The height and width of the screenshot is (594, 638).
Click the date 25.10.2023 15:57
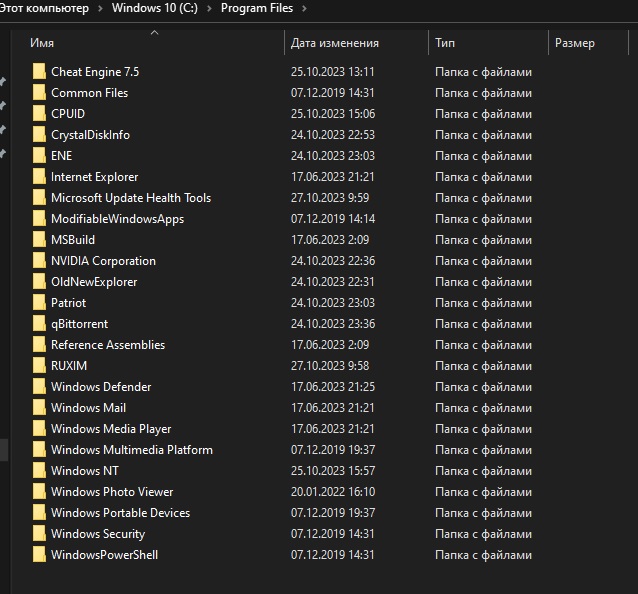click(333, 471)
